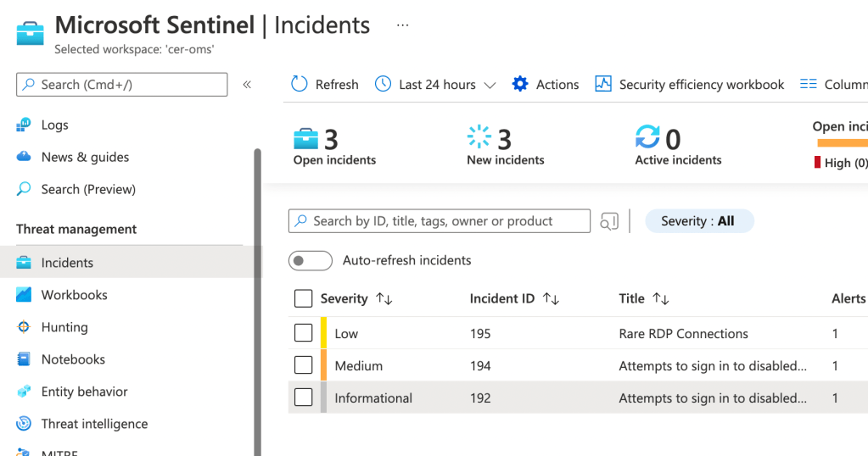Image resolution: width=868 pixels, height=456 pixels.
Task: Open News & guides menu item
Action: pyautogui.click(x=85, y=157)
